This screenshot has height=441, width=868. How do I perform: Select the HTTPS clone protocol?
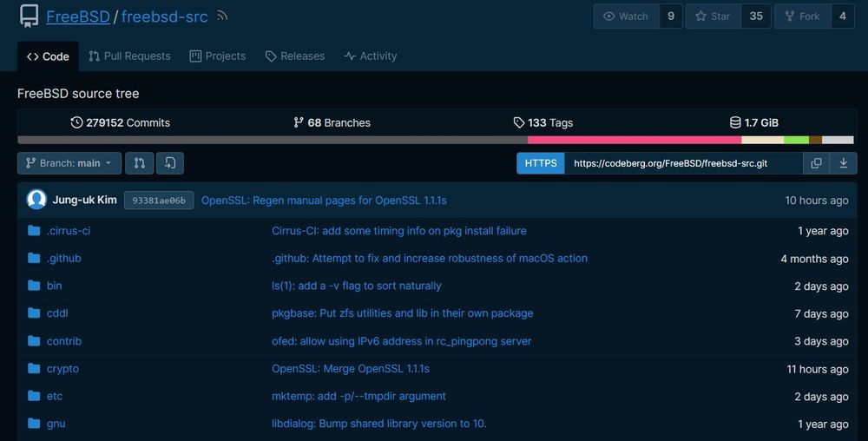tap(541, 163)
